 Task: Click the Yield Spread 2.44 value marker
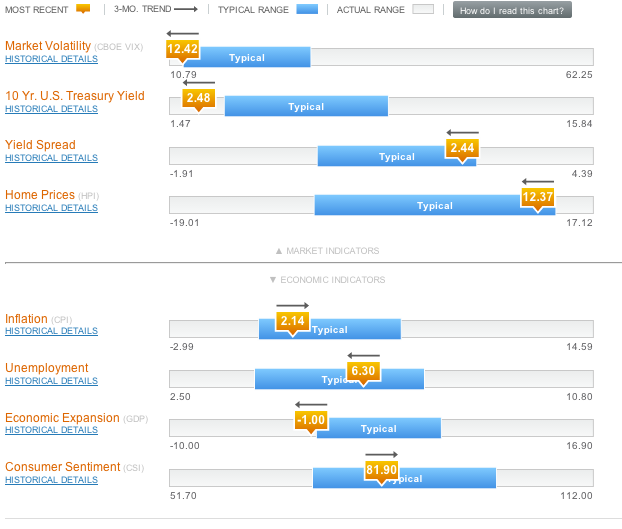coord(462,148)
